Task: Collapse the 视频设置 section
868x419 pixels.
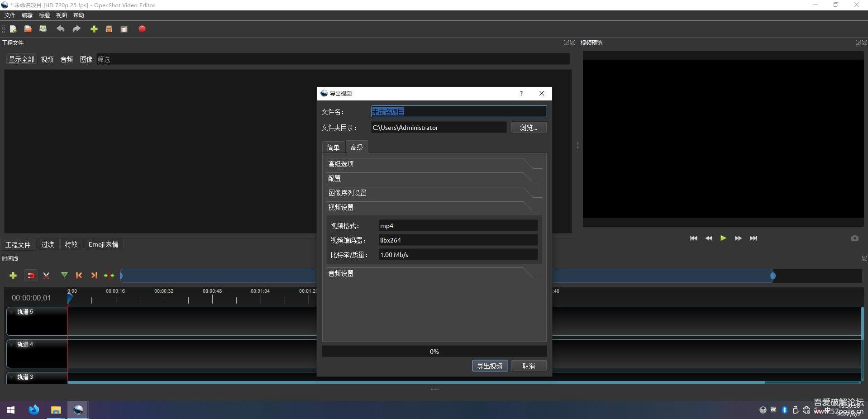Action: pyautogui.click(x=434, y=207)
